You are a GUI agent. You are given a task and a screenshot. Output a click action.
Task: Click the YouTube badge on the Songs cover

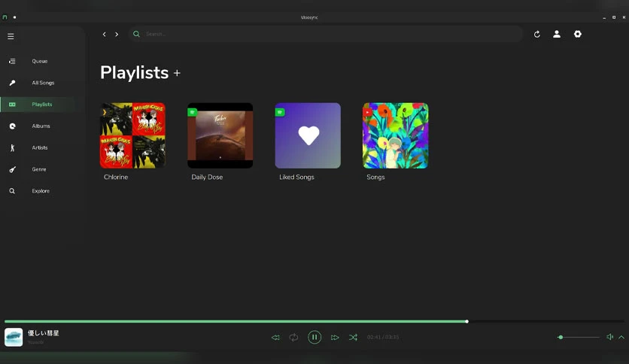[x=367, y=112]
